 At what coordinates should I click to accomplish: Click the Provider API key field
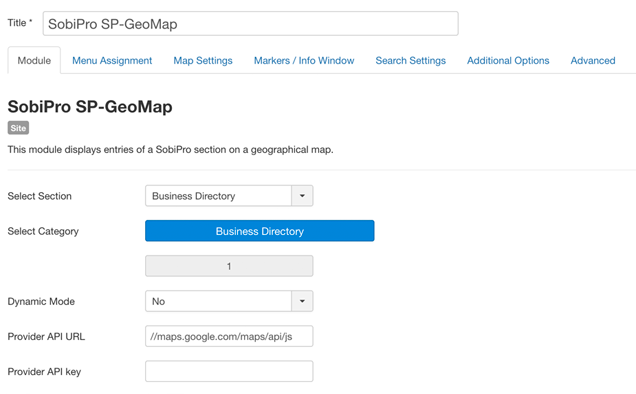coord(229,371)
